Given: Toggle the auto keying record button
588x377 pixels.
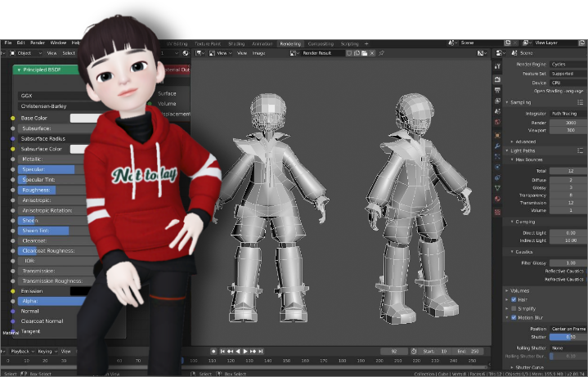Looking at the screenshot, I should [x=213, y=352].
